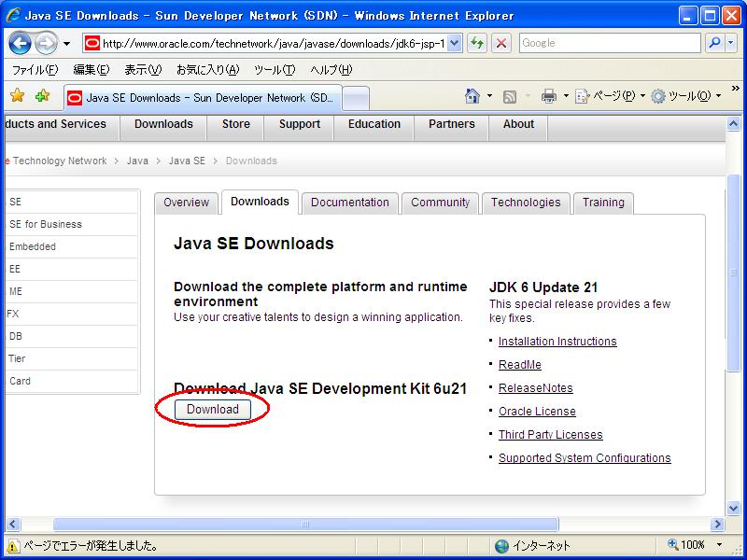747x560 pixels.
Task: Click the magnifier search icon
Action: point(714,43)
